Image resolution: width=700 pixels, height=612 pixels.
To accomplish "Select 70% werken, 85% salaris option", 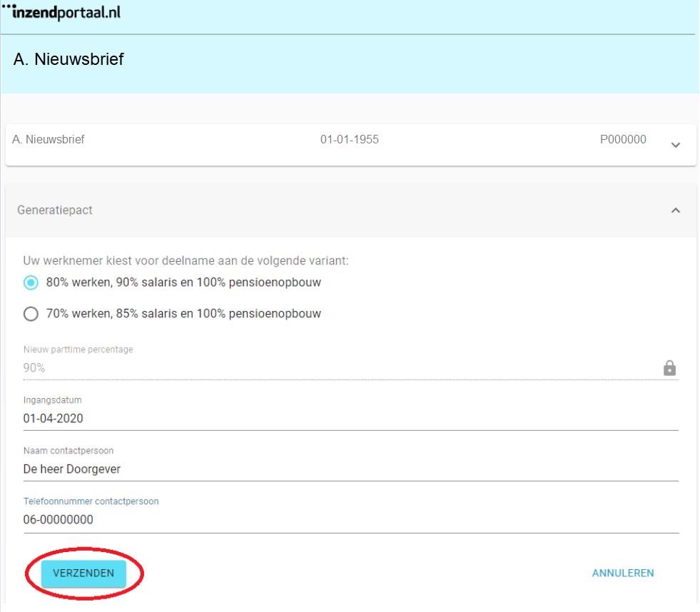I will point(31,314).
